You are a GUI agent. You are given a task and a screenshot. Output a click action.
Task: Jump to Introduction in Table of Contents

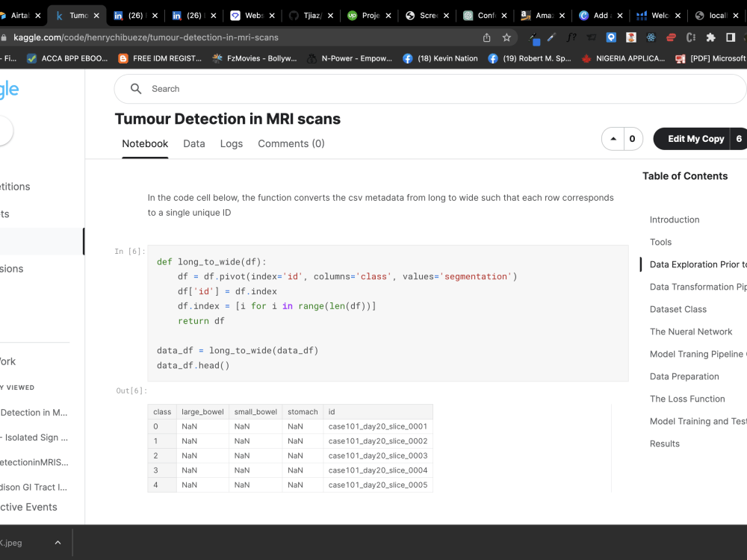point(675,220)
